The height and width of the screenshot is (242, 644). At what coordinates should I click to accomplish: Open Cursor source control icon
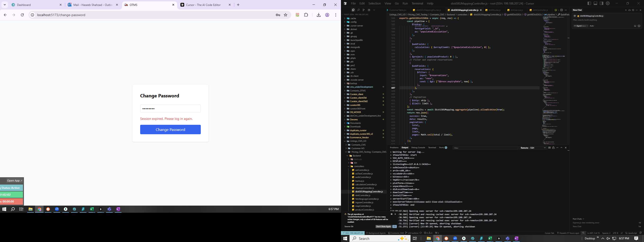click(363, 10)
